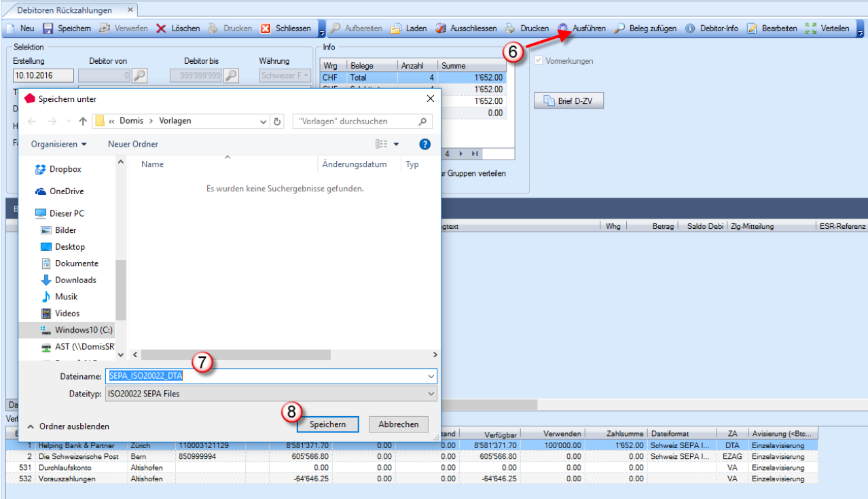The image size is (868, 499).
Task: Sort by Änderungsdatum column header
Action: click(355, 164)
